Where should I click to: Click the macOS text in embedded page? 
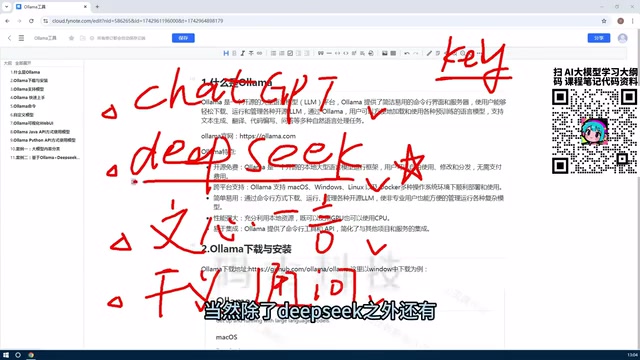coord(226,337)
